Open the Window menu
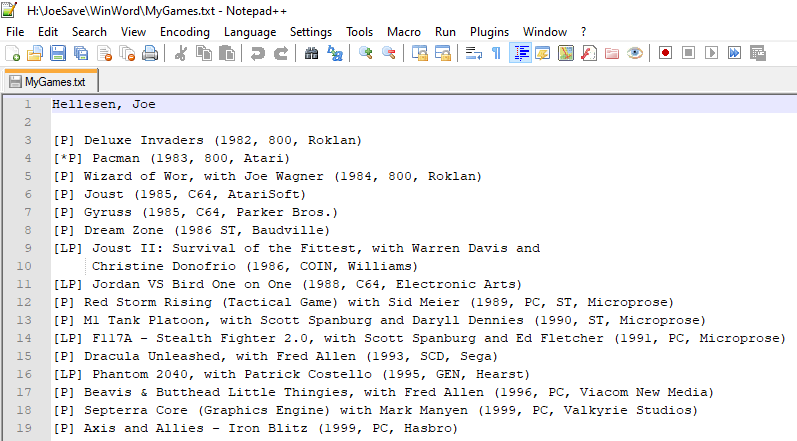 pos(544,32)
